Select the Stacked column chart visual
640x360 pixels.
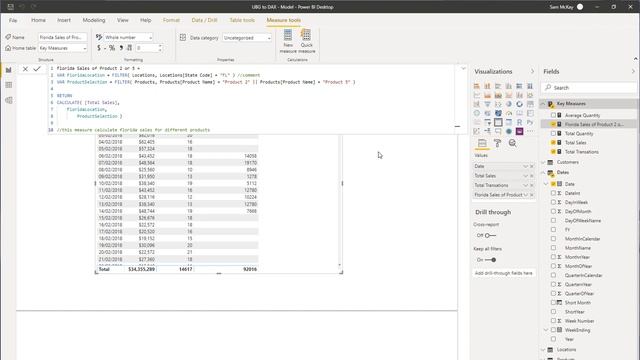[487, 86]
